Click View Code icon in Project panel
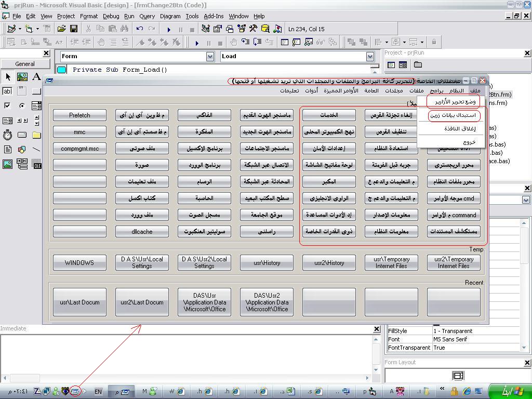Image resolution: width=532 pixels, height=399 pixels. click(x=391, y=64)
